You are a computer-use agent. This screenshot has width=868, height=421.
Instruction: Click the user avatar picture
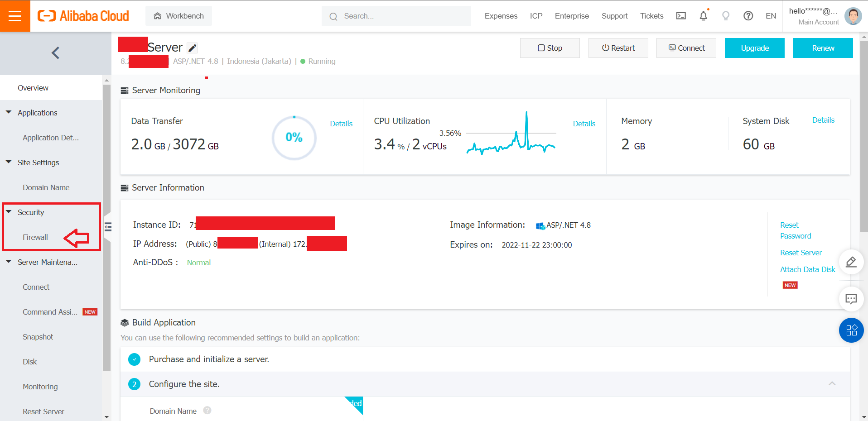click(853, 16)
